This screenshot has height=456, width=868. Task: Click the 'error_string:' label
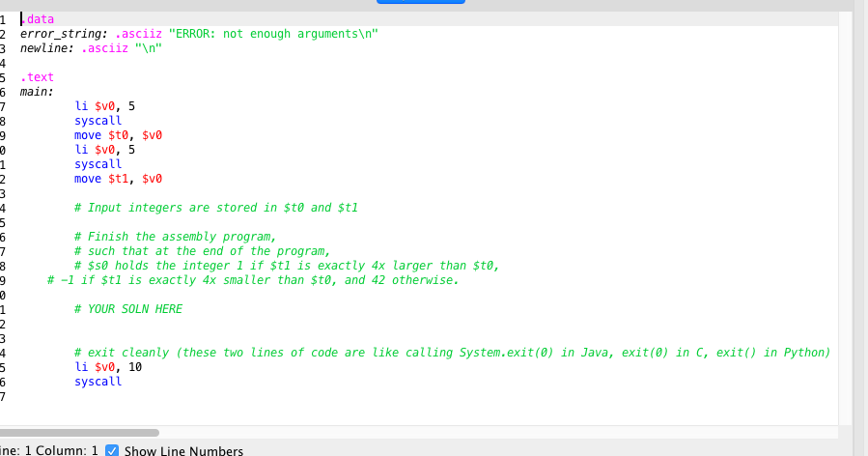tap(65, 34)
